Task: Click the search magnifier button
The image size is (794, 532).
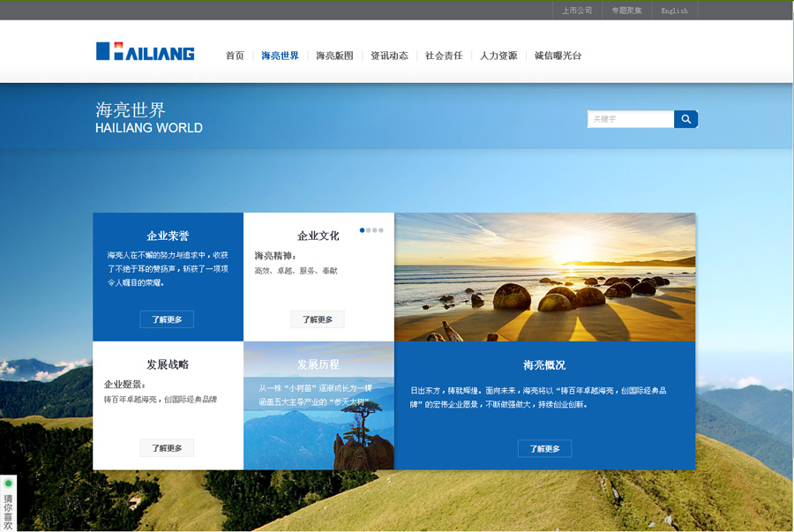Action: pos(686,119)
